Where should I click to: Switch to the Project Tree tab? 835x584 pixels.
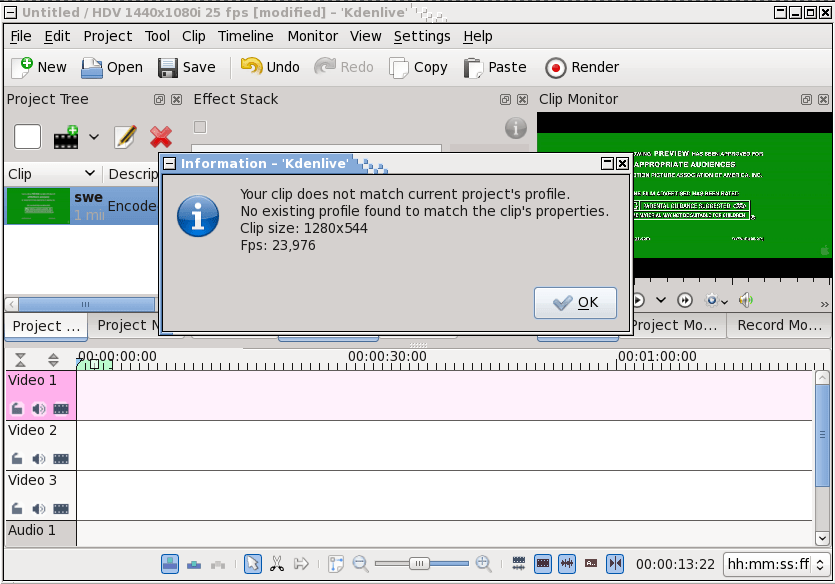point(46,326)
